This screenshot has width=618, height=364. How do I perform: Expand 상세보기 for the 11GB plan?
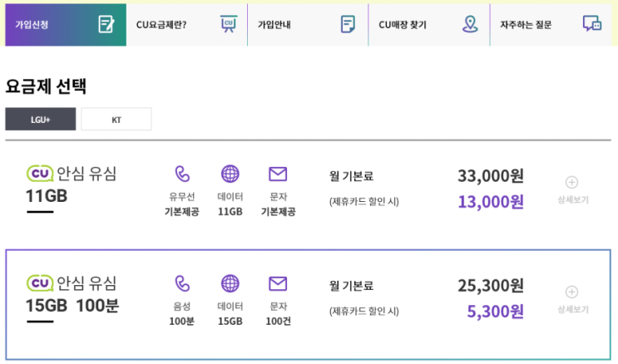click(573, 189)
